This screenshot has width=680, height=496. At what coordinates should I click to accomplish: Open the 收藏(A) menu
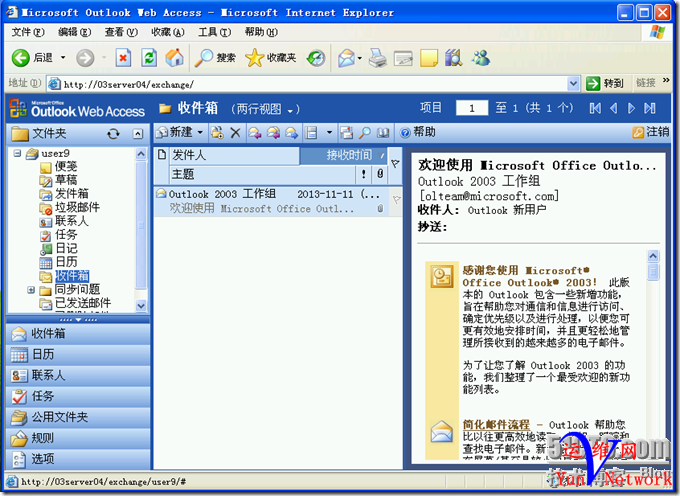point(167,32)
